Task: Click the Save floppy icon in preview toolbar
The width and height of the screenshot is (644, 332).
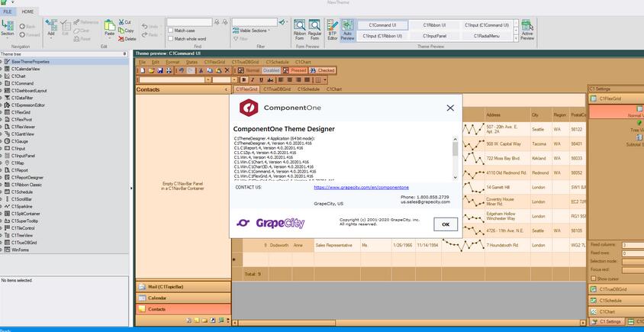Action: [160, 71]
